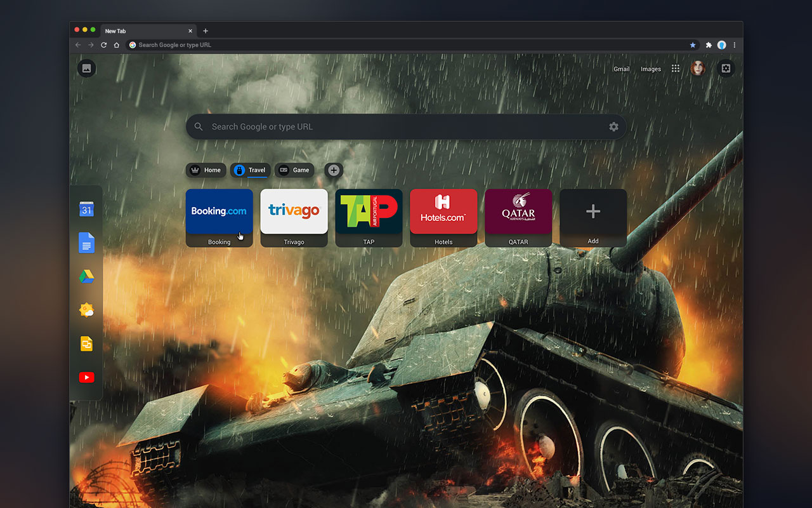Bookmark this page with the star

coord(693,45)
